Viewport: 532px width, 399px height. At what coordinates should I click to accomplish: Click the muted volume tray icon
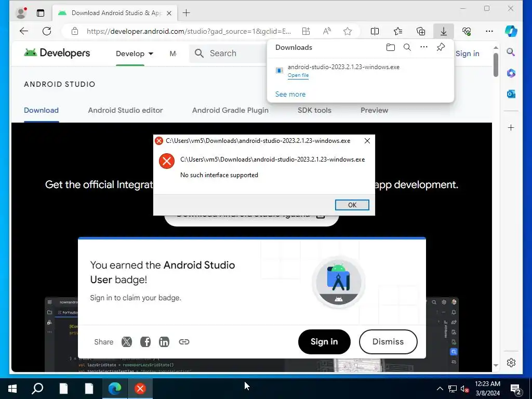coord(464,389)
